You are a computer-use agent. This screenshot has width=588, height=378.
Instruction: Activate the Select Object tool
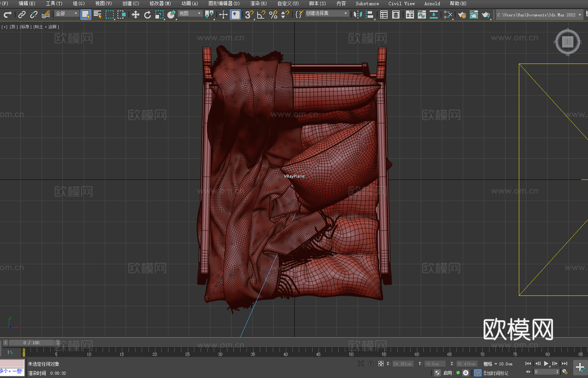(86, 15)
